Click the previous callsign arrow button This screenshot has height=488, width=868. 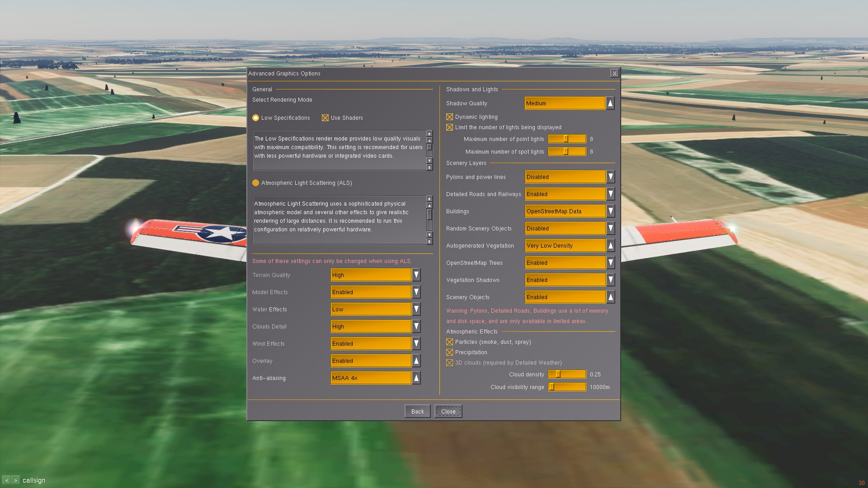pyautogui.click(x=7, y=480)
